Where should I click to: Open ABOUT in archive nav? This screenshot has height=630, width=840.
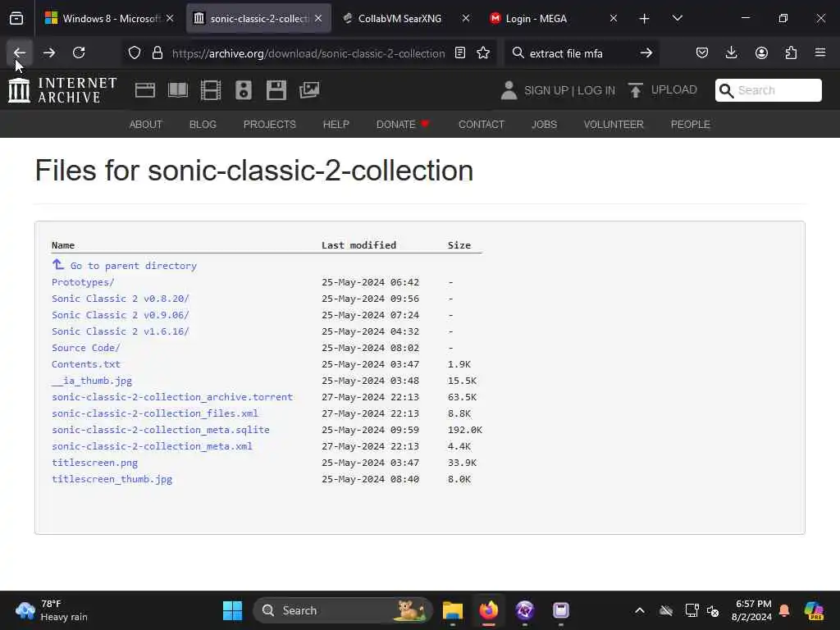146,125
